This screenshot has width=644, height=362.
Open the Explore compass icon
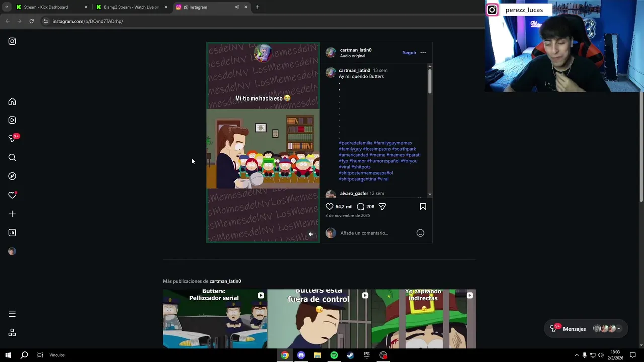click(12, 176)
